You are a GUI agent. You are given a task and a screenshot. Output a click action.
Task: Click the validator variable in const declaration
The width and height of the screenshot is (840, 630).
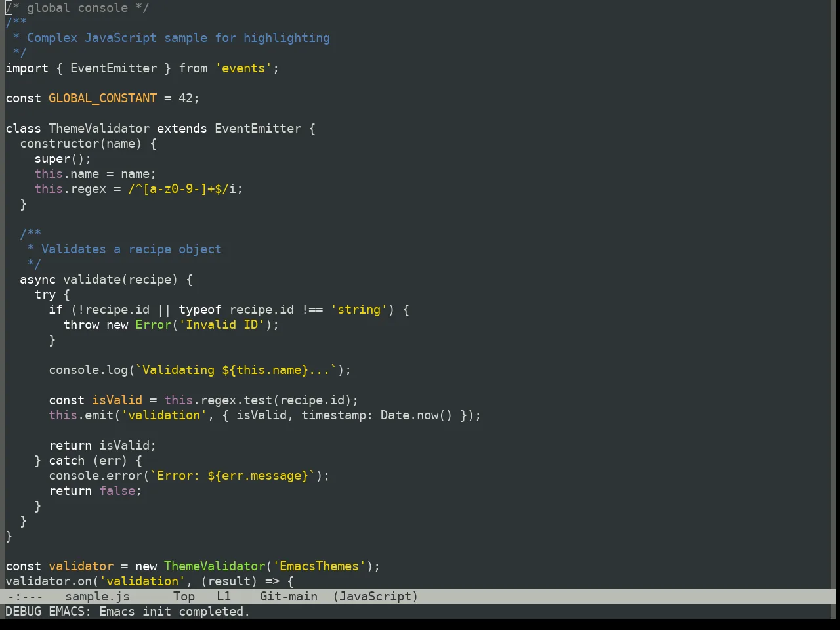(x=81, y=566)
